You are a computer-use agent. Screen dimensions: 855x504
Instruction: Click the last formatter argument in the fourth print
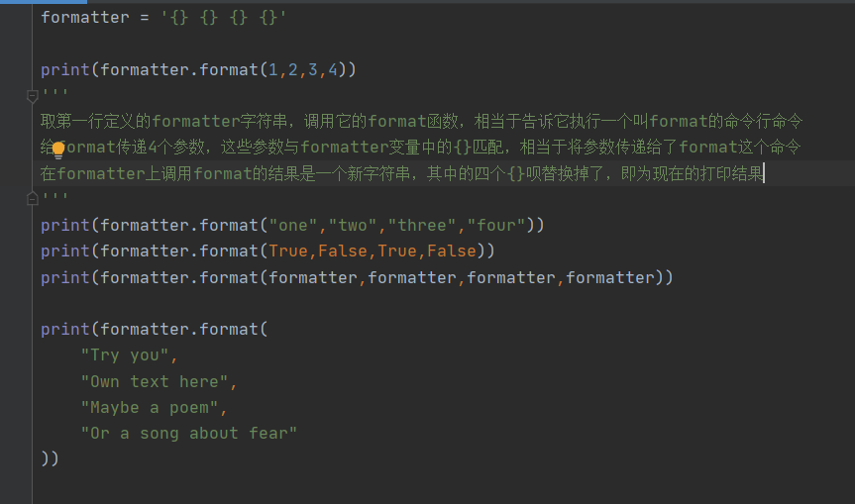[x=610, y=277]
